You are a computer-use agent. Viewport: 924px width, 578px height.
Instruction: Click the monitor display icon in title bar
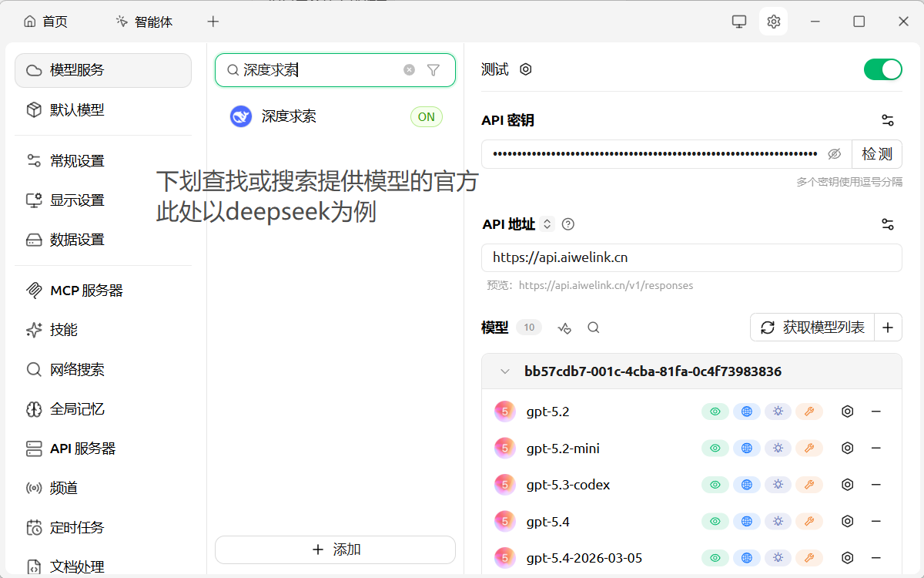739,22
